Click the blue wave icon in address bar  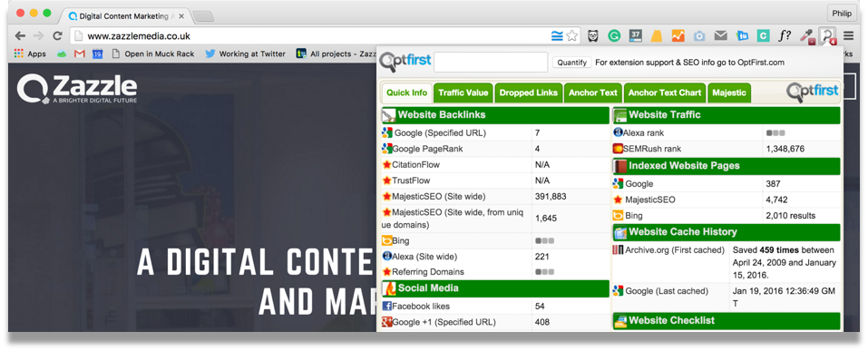(x=557, y=36)
